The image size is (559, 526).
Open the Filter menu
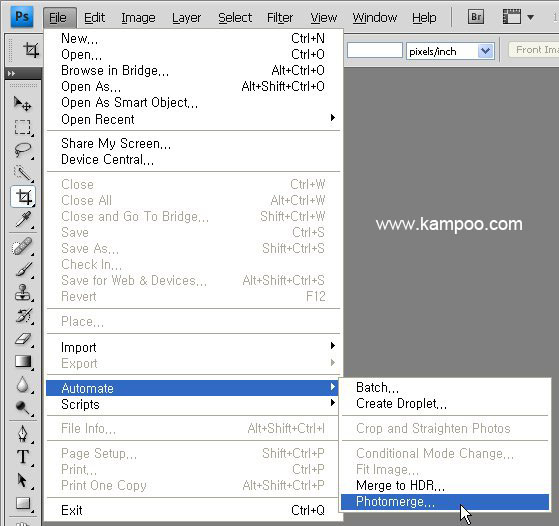click(x=280, y=17)
